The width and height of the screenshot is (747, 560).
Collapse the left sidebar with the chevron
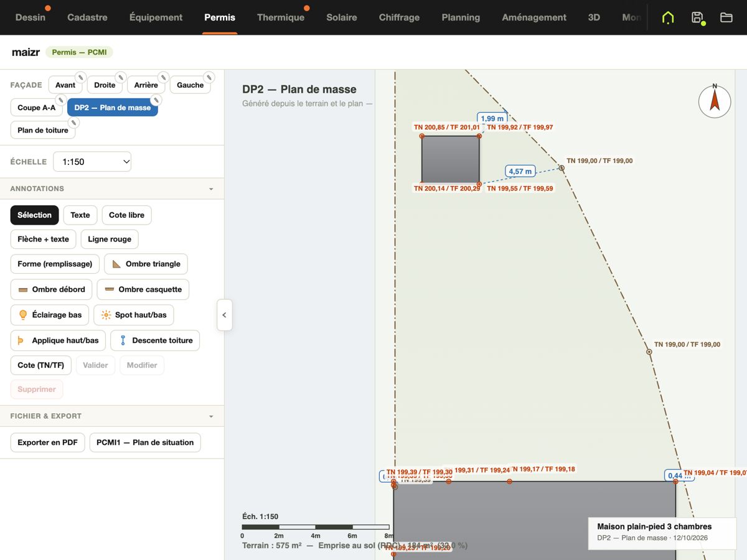coord(224,315)
